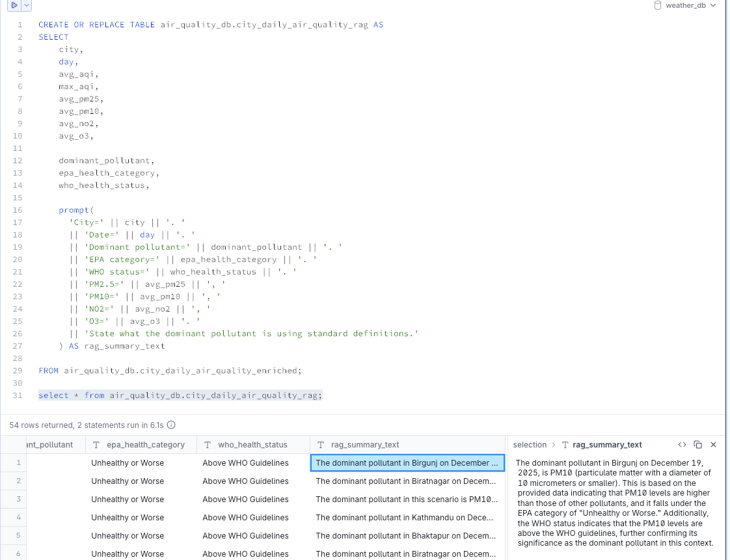
Task: Click the type icon on epa_health_category header
Action: (x=95, y=444)
